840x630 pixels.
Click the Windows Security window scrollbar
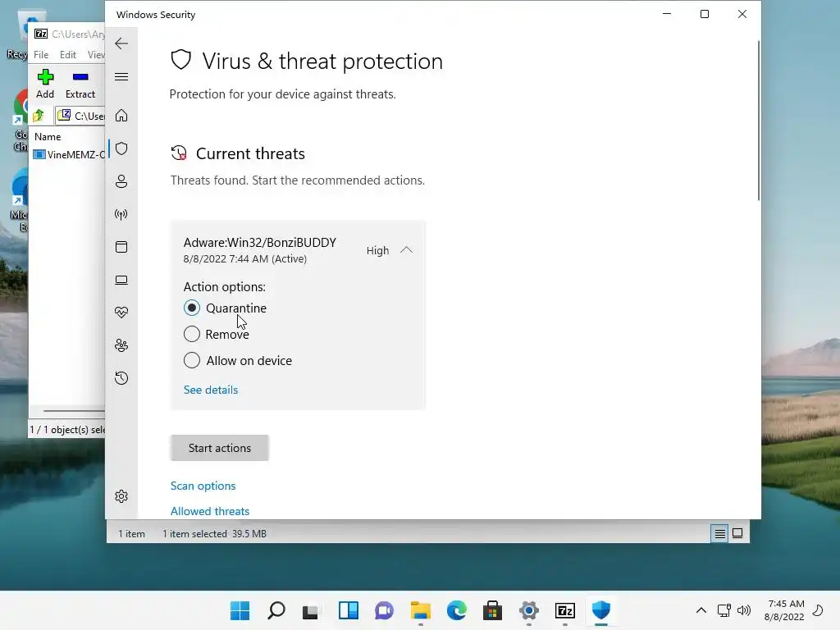pyautogui.click(x=758, y=121)
